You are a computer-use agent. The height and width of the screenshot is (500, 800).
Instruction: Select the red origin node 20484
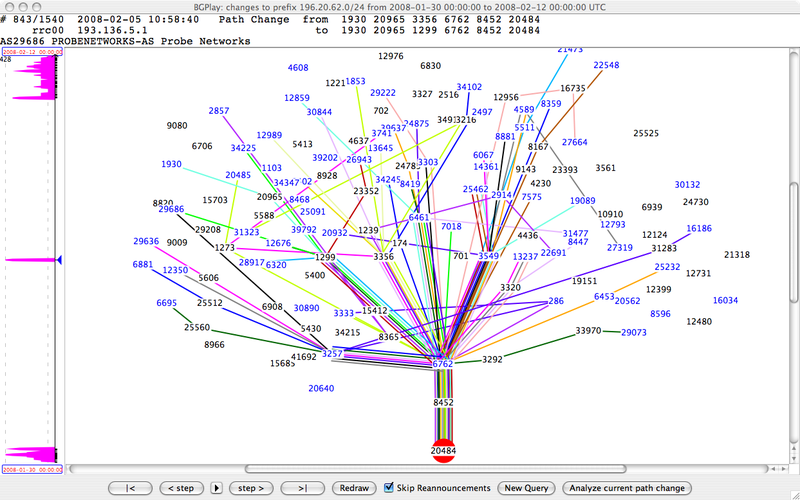[x=443, y=450]
